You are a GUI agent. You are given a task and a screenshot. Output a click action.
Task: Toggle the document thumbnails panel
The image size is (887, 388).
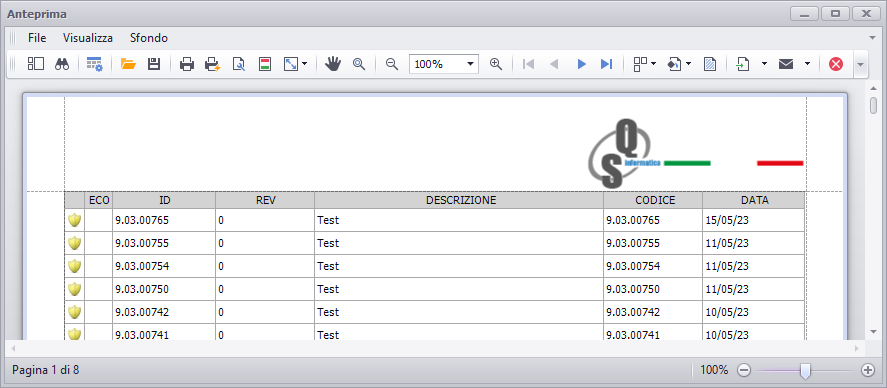(x=36, y=64)
